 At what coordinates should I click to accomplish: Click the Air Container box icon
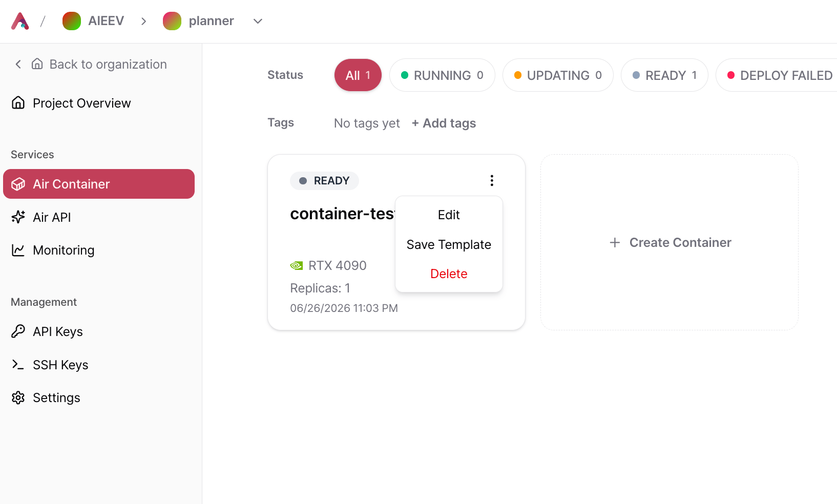(18, 184)
